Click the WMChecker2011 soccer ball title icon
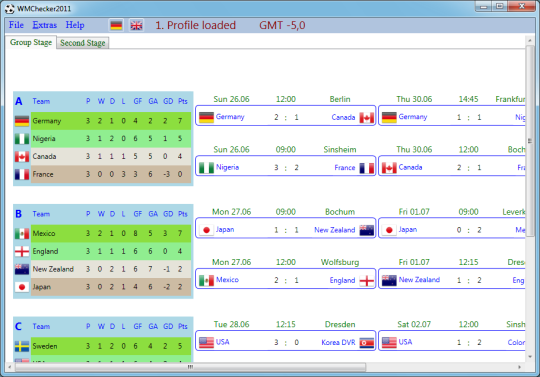Viewport: 540px width, 377px height. pos(10,9)
